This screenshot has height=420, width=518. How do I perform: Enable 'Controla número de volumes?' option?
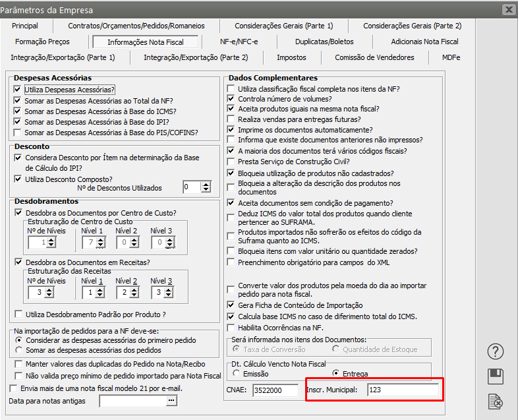click(x=230, y=99)
